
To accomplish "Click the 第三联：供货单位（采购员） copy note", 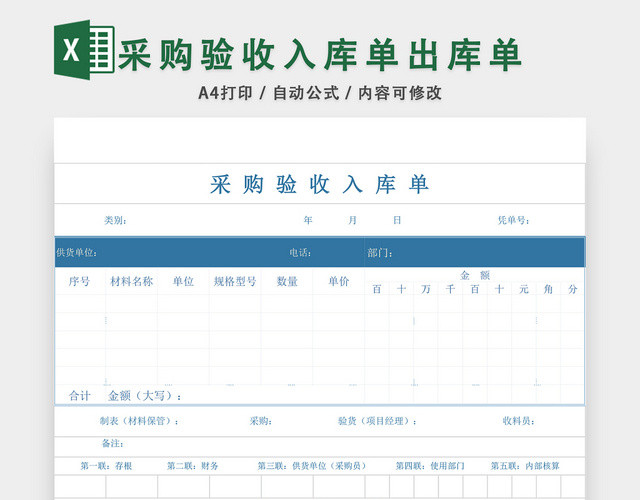I will coord(312,466).
